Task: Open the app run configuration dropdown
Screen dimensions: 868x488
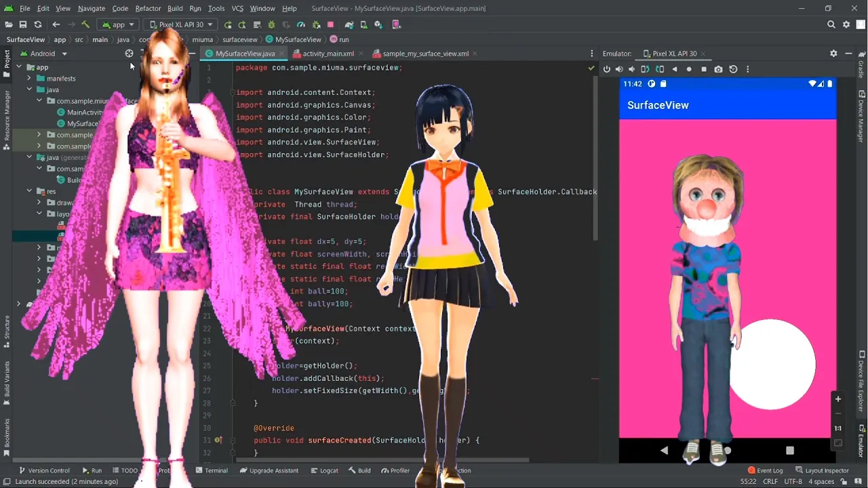Action: click(117, 24)
